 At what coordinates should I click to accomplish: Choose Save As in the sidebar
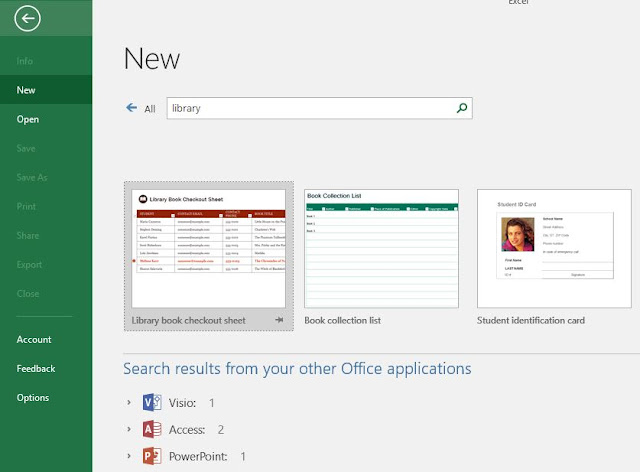click(x=46, y=177)
